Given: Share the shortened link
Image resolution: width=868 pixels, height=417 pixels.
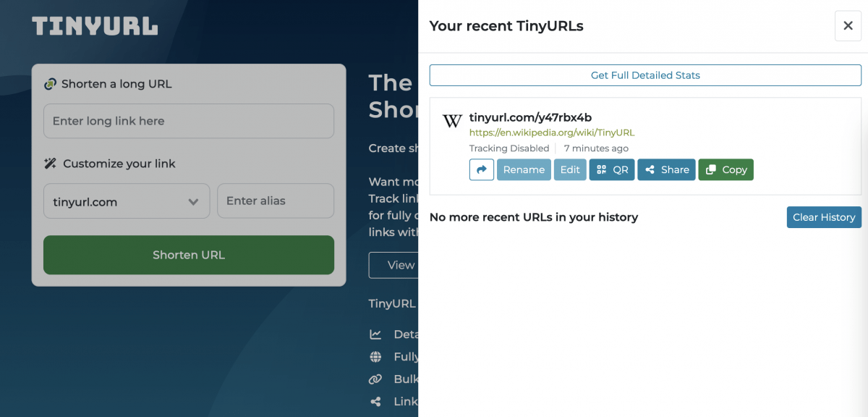Looking at the screenshot, I should pyautogui.click(x=666, y=169).
